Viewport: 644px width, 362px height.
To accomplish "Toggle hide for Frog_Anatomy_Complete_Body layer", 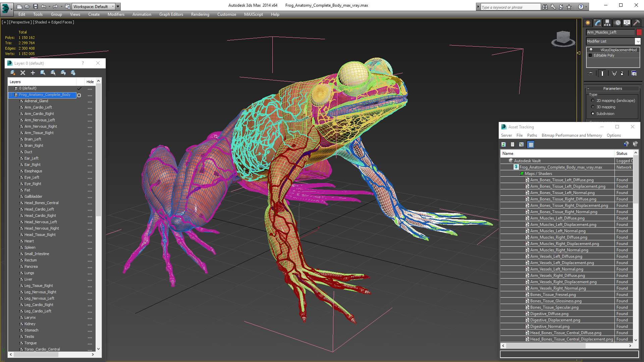I will pos(90,95).
